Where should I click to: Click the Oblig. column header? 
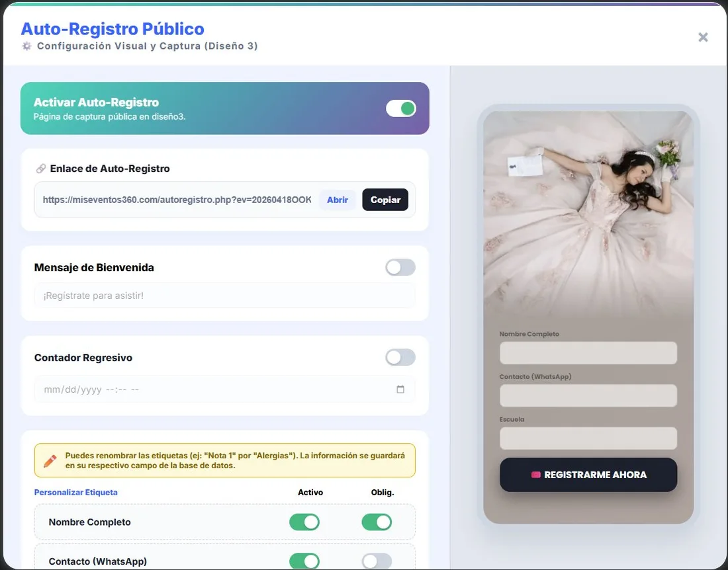[382, 492]
